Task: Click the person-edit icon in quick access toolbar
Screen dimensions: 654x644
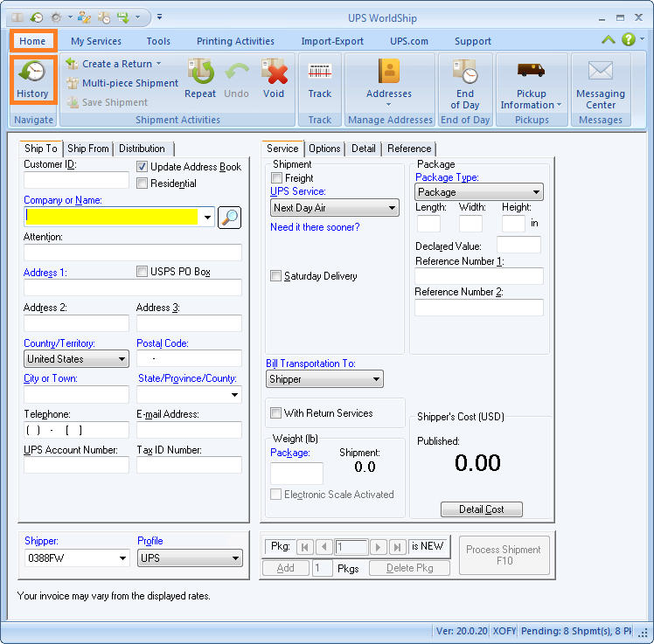Action: (x=84, y=17)
